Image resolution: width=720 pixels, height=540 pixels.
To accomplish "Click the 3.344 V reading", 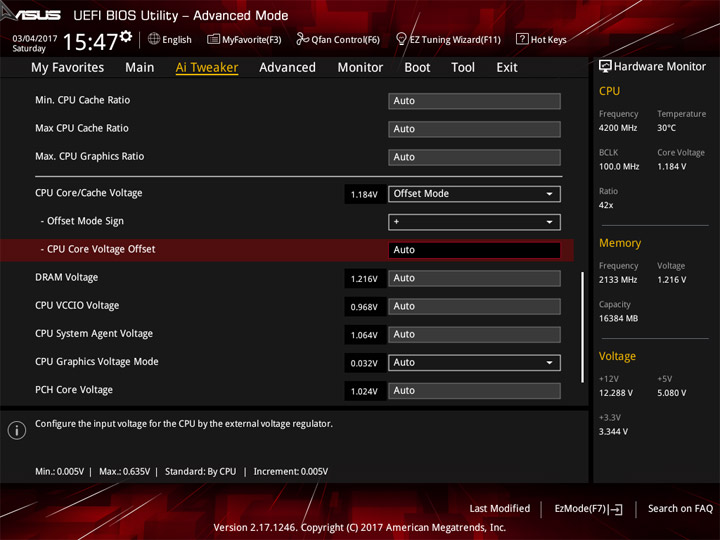I will click(613, 432).
